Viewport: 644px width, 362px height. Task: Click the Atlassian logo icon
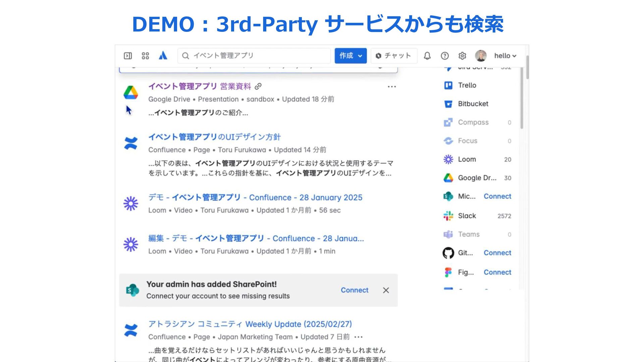pyautogui.click(x=163, y=56)
